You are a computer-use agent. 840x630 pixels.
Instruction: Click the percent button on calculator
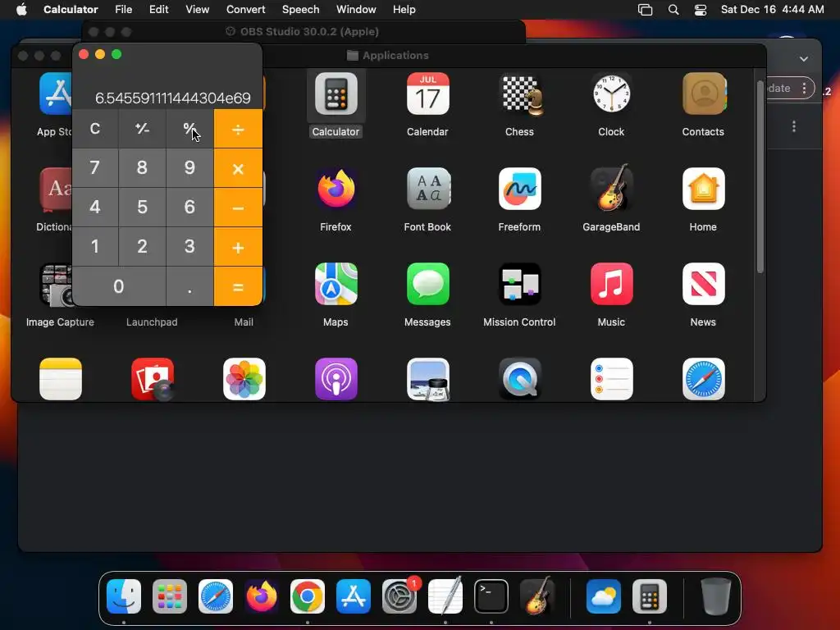point(189,129)
